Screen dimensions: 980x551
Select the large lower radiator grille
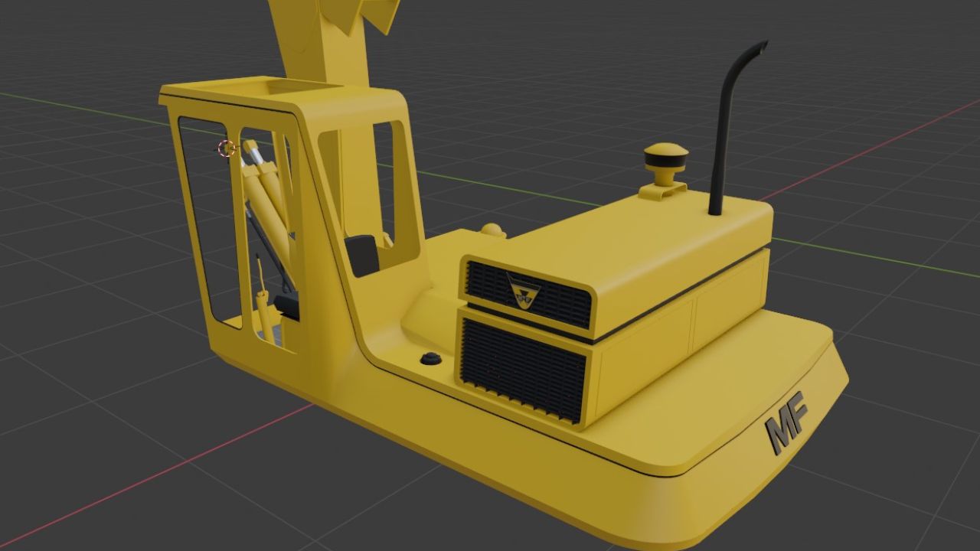pyautogui.click(x=523, y=369)
